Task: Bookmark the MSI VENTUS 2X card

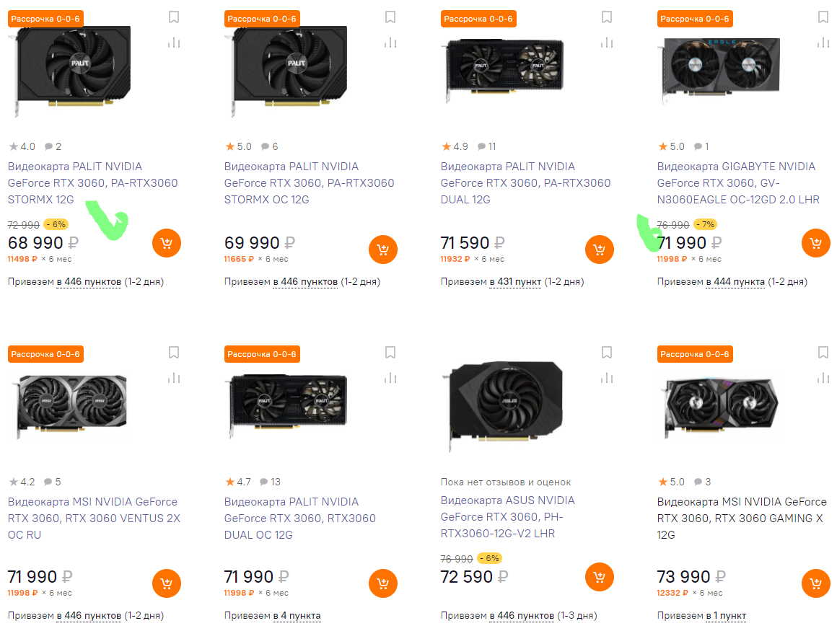Action: pos(174,353)
